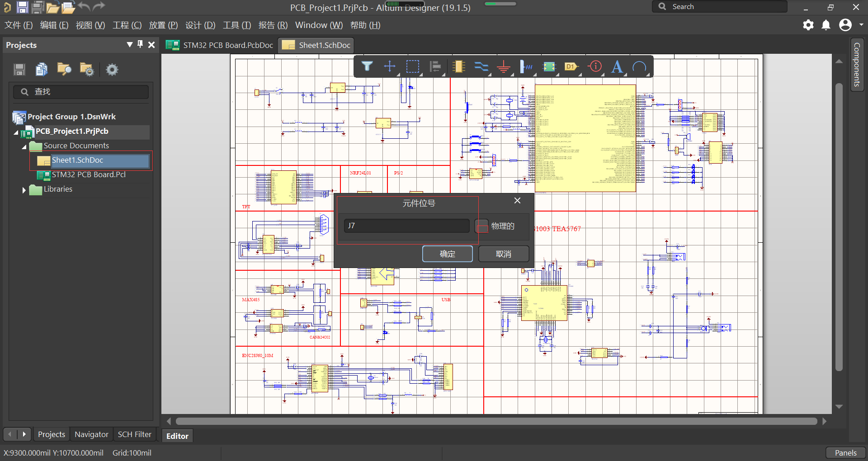This screenshot has width=868, height=461.
Task: Open a project with folder icon
Action: point(52,7)
